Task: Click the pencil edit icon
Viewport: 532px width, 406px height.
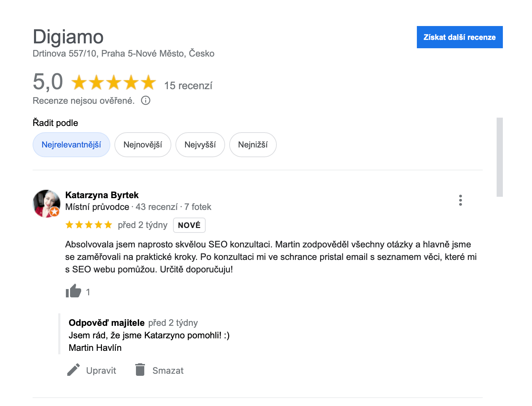Action: click(74, 370)
